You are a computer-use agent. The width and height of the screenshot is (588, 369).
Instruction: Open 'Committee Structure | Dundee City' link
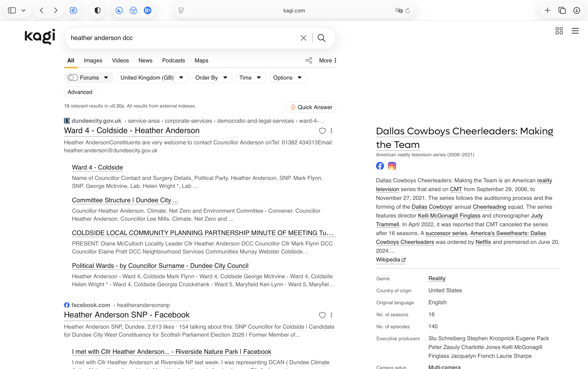coord(125,200)
